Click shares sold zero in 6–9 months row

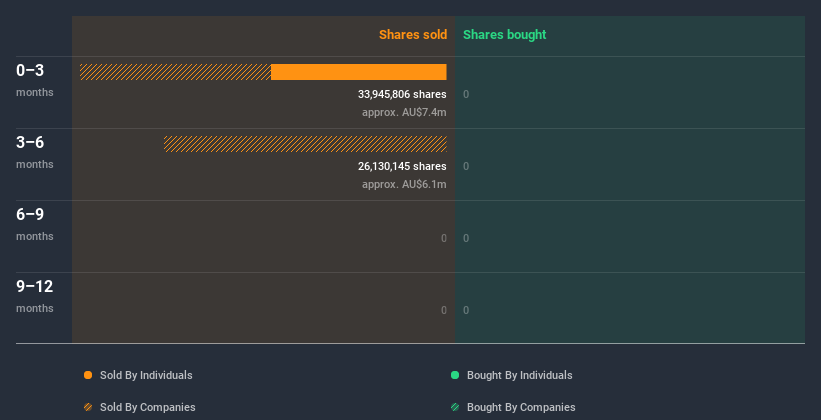click(x=443, y=238)
